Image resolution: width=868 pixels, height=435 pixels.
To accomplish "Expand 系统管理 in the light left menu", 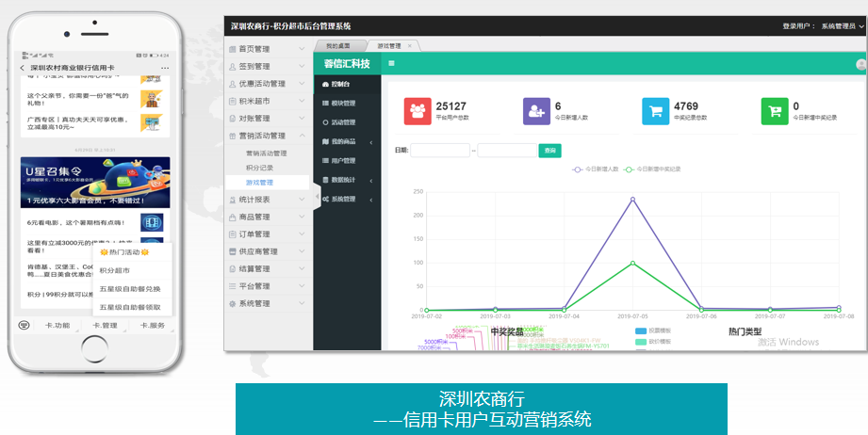I will pos(268,303).
